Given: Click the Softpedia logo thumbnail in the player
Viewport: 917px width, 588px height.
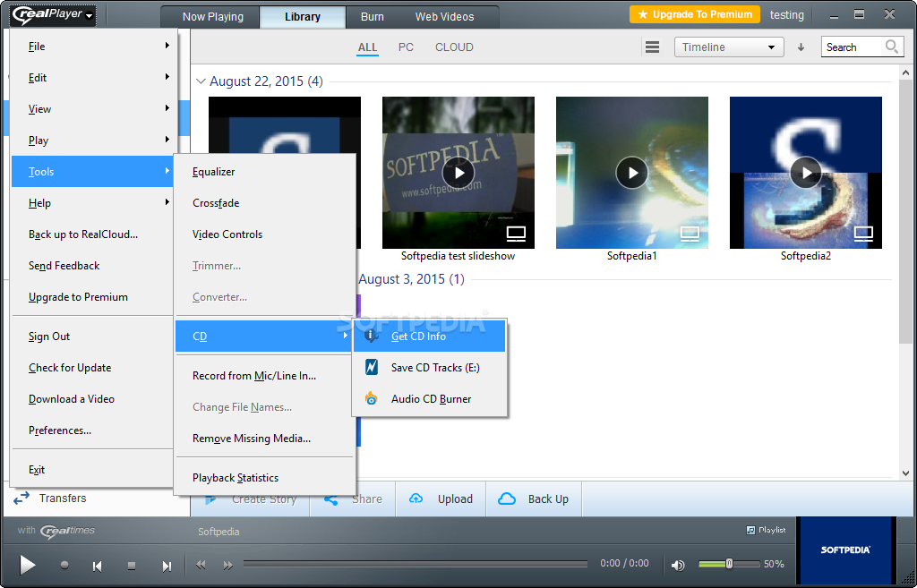Looking at the screenshot, I should (x=844, y=550).
